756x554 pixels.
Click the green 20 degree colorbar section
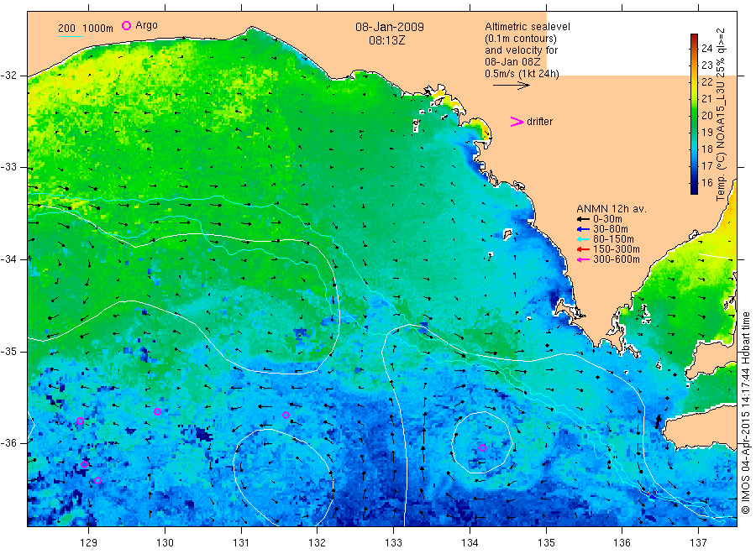click(x=695, y=116)
